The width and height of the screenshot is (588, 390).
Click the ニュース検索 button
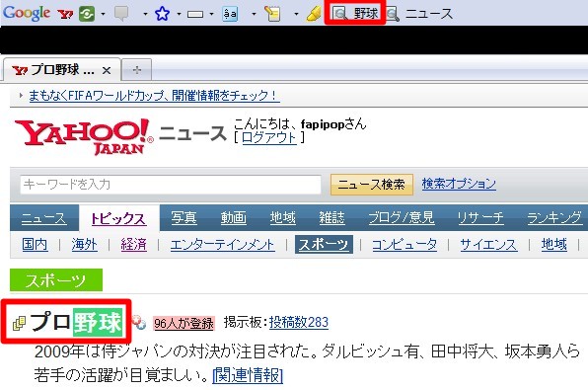coord(372,185)
